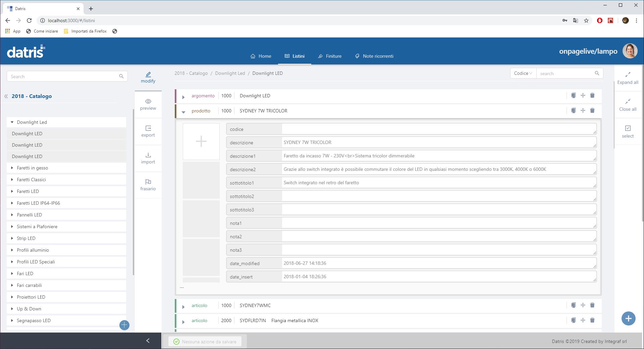
Task: Collapse the SYDNEY 7W TRICOLOR prodotto row
Action: (x=183, y=112)
